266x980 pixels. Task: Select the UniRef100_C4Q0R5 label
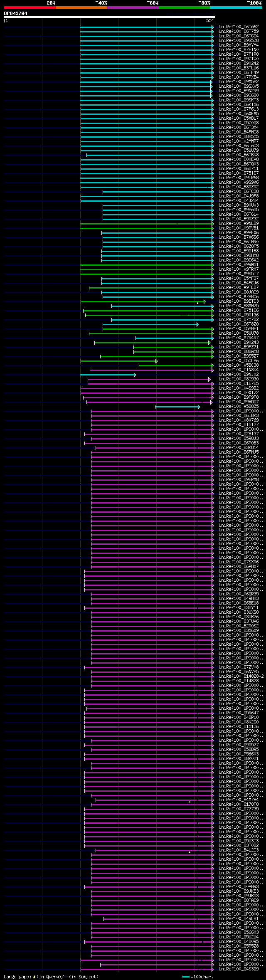239,942
